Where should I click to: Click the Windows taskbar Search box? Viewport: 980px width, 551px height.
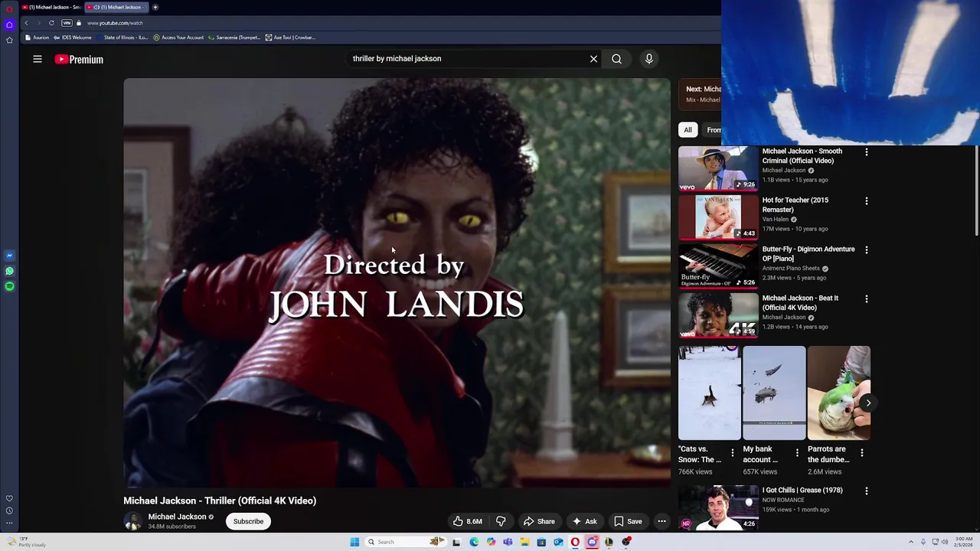405,542
